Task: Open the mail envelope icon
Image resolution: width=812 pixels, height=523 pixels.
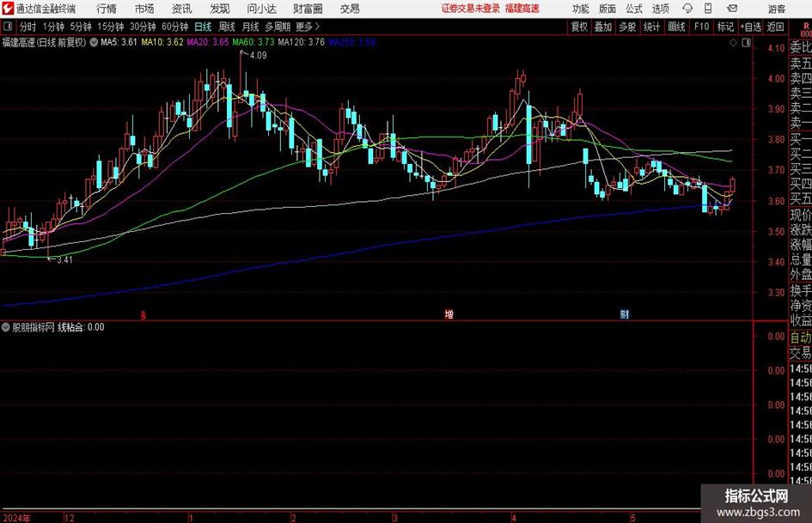Action: [x=732, y=9]
